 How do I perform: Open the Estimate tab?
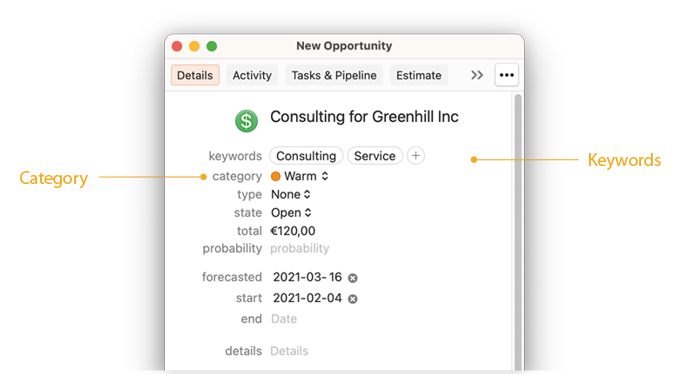(418, 75)
